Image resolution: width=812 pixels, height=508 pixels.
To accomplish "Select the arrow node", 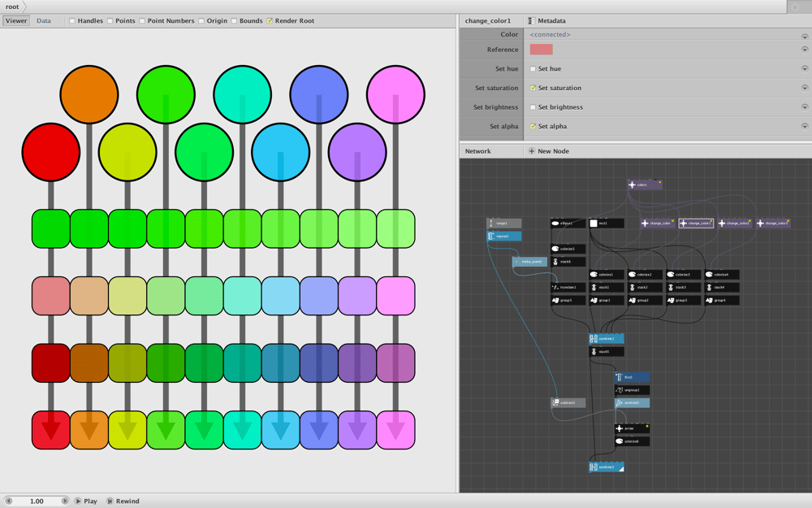I will (x=633, y=428).
